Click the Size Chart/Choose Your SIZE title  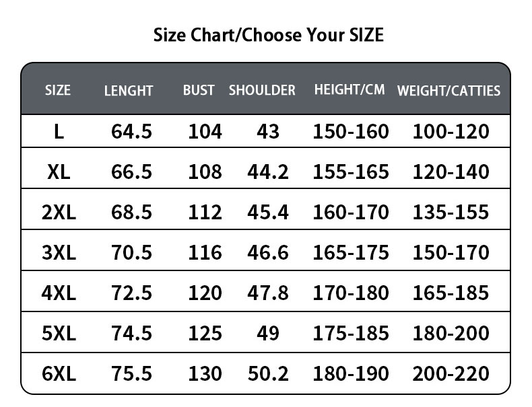(269, 34)
